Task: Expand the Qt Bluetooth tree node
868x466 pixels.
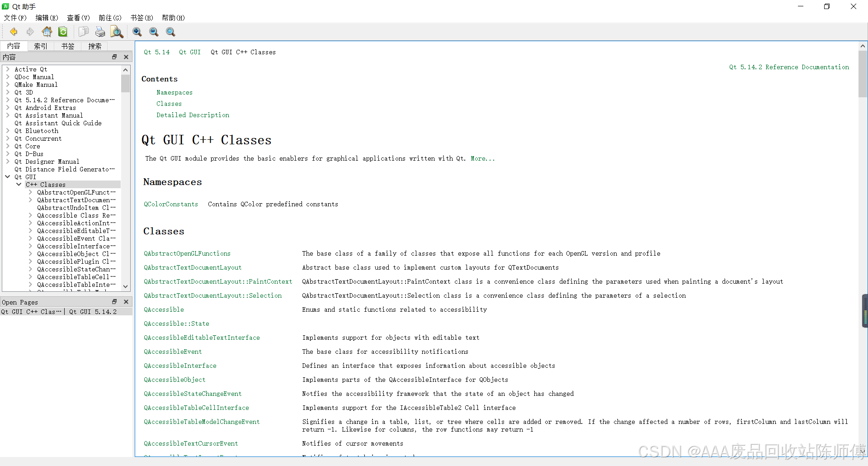Action: point(8,131)
